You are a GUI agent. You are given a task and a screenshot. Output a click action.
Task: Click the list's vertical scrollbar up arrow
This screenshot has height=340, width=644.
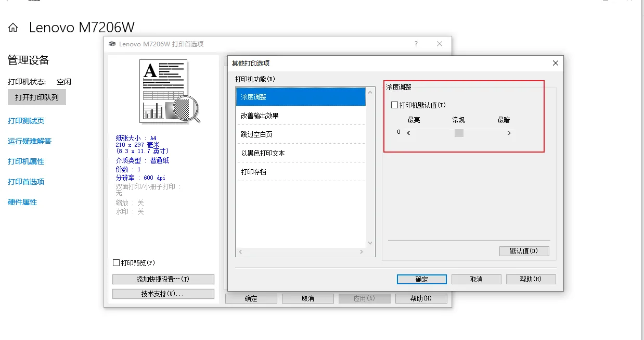tap(370, 92)
